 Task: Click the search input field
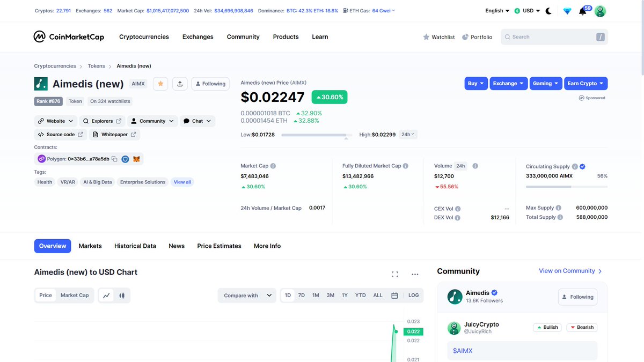coord(554,37)
